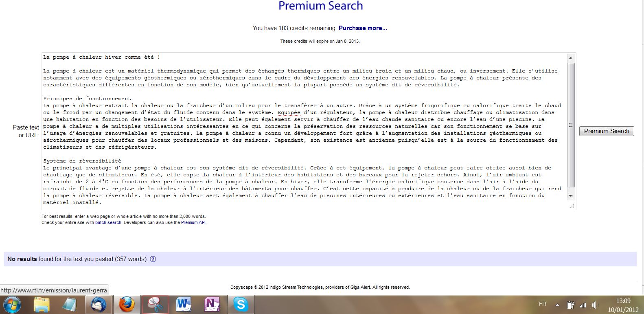The height and width of the screenshot is (314, 644).
Task: Click the help question mark icon beside results
Action: tap(153, 259)
